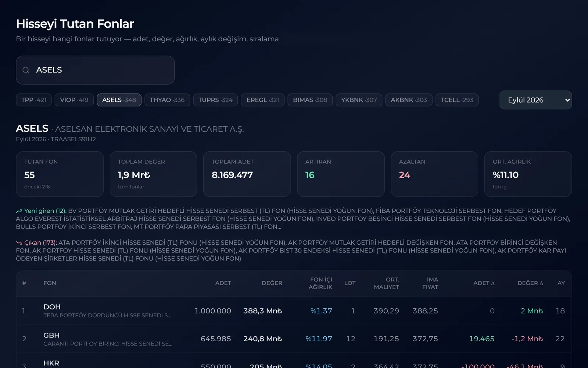Open the HKR fund row
The width and height of the screenshot is (588, 368).
tap(294, 361)
